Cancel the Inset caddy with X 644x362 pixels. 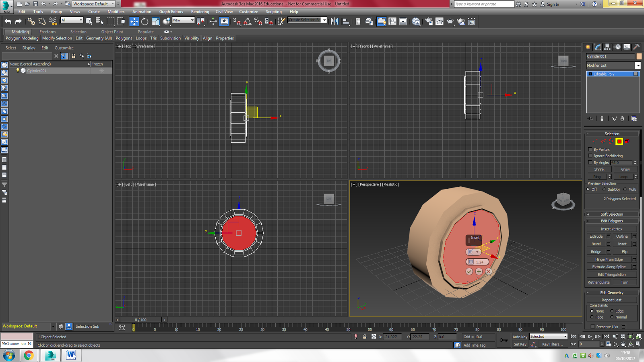(x=489, y=271)
